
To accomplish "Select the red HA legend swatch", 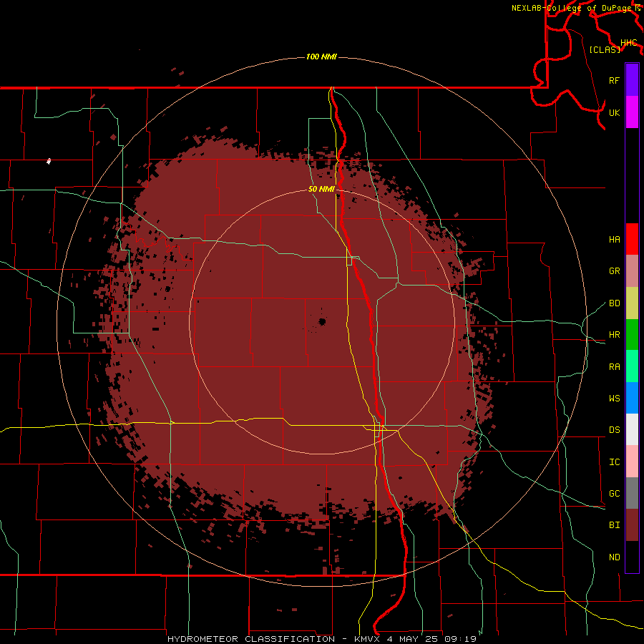I will tap(632, 239).
